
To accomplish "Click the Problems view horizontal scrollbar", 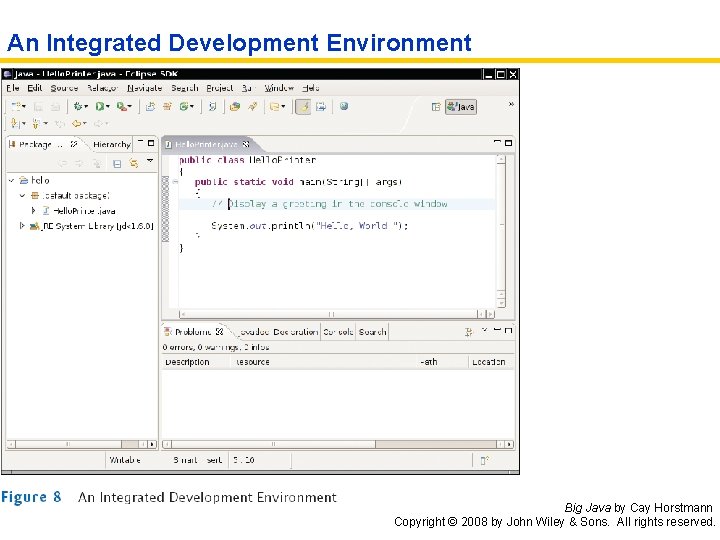I will pos(338,444).
